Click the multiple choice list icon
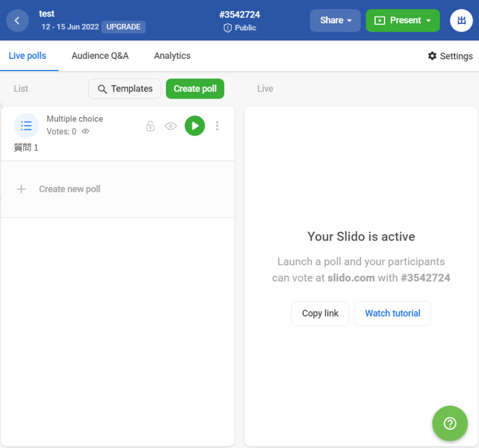Image resolution: width=479 pixels, height=448 pixels. click(26, 126)
